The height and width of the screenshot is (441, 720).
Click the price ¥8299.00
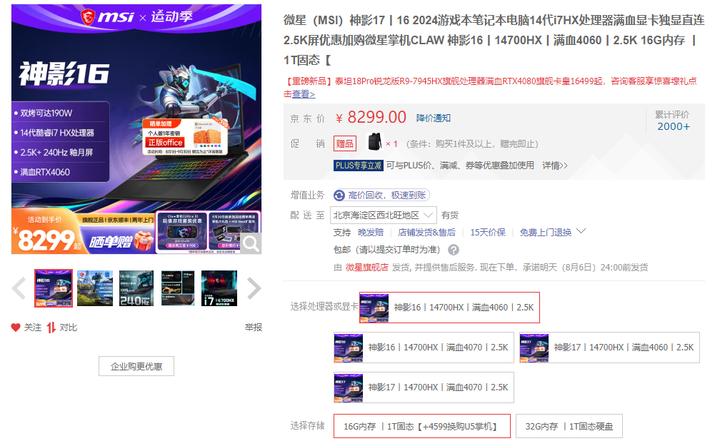[x=371, y=118]
